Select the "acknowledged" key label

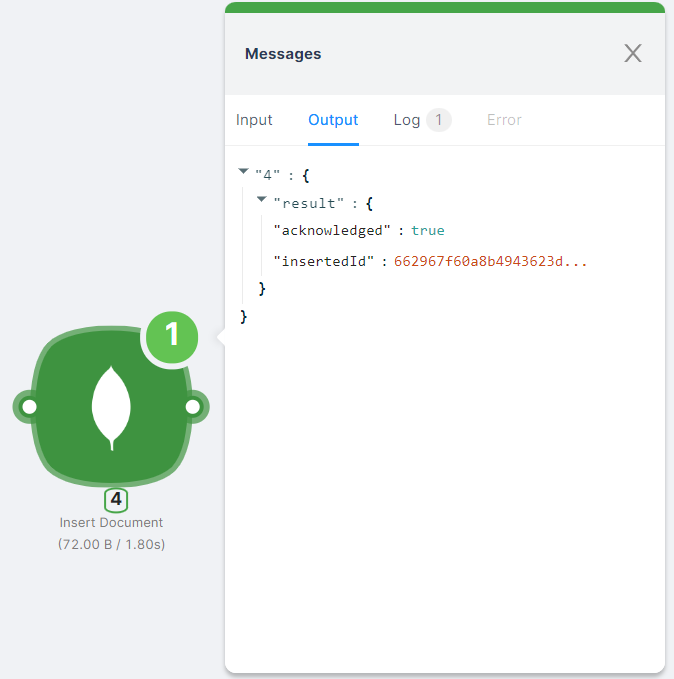pyautogui.click(x=332, y=231)
